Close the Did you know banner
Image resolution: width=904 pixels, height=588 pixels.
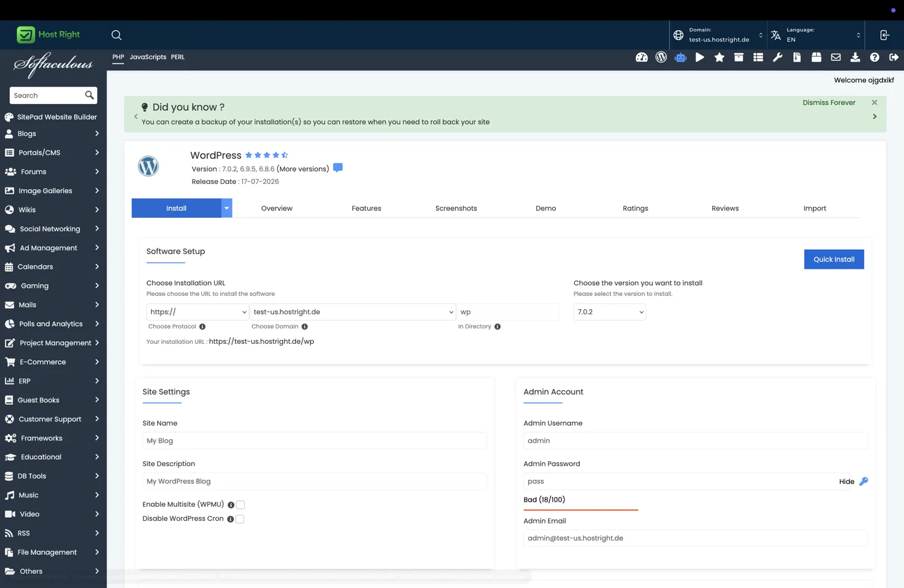(x=874, y=102)
